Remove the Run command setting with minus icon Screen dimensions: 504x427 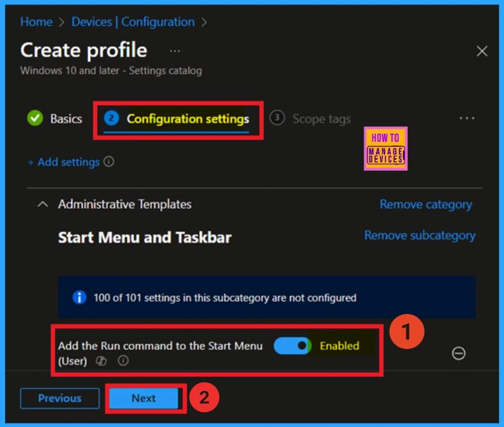point(458,353)
